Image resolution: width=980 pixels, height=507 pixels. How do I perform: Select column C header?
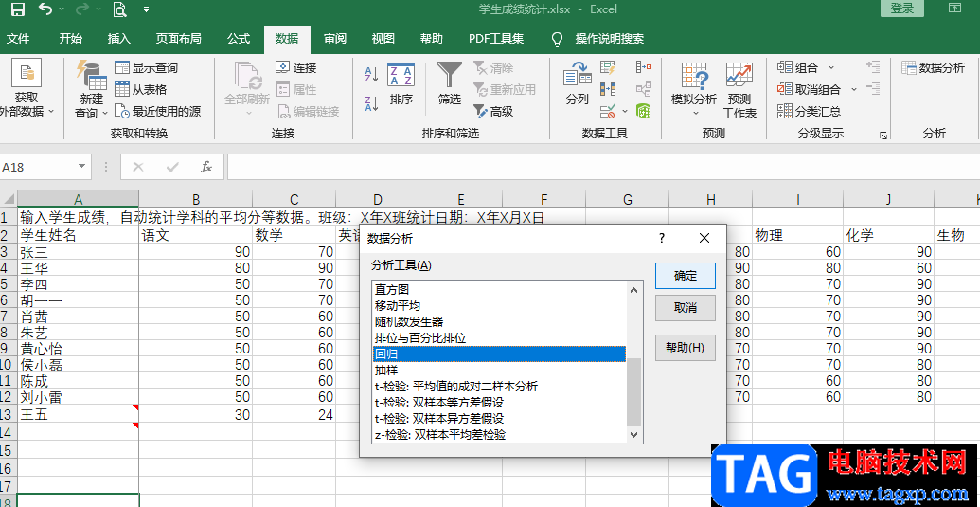click(294, 199)
